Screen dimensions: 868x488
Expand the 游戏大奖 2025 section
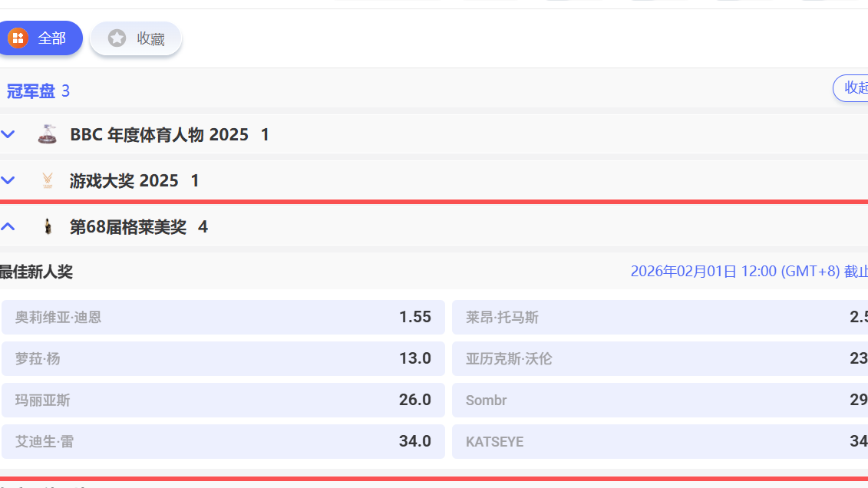(x=8, y=180)
